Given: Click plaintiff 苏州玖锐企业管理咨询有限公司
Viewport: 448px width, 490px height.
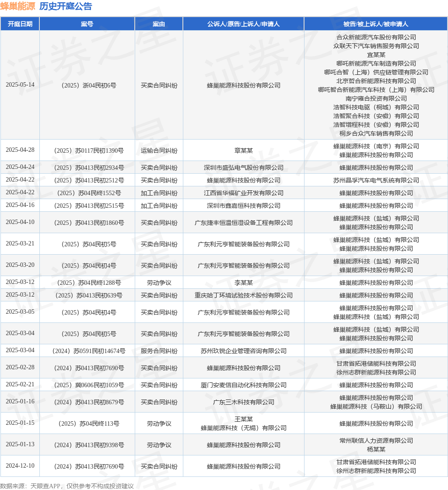Looking at the screenshot, I should (x=244, y=351).
